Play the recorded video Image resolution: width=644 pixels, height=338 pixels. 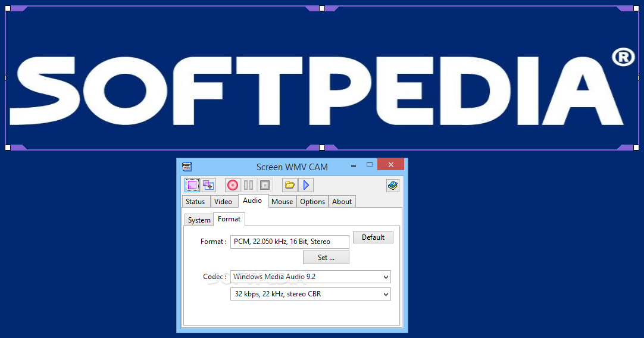306,185
